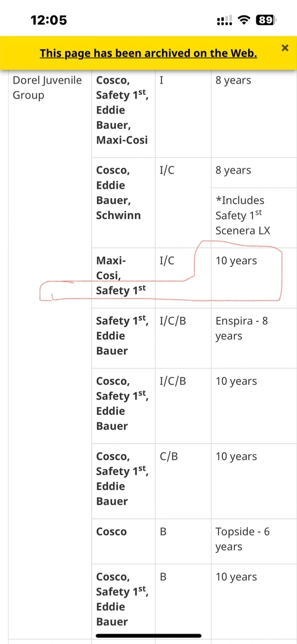Tap the cellular signal icon
The image size is (297, 644).
pos(224,21)
